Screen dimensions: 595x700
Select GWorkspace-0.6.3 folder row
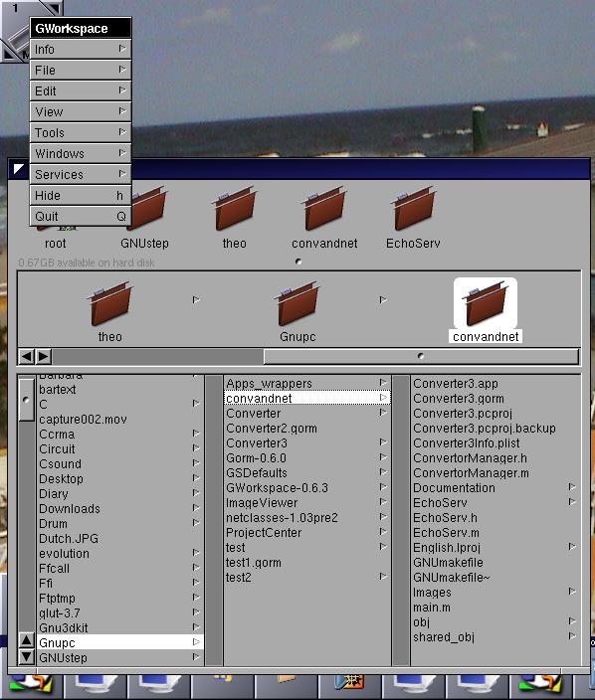tap(307, 488)
